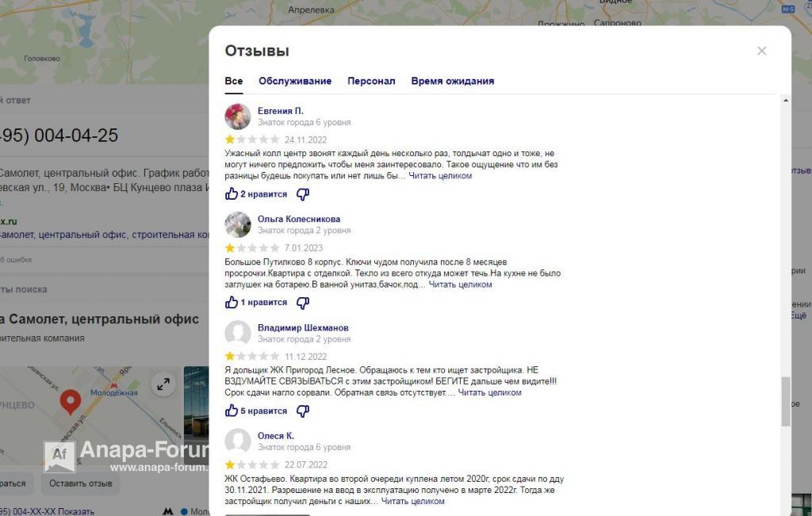Click the building photo thumbnail
Screen dimensions: 812x516
pyautogui.click(x=197, y=415)
